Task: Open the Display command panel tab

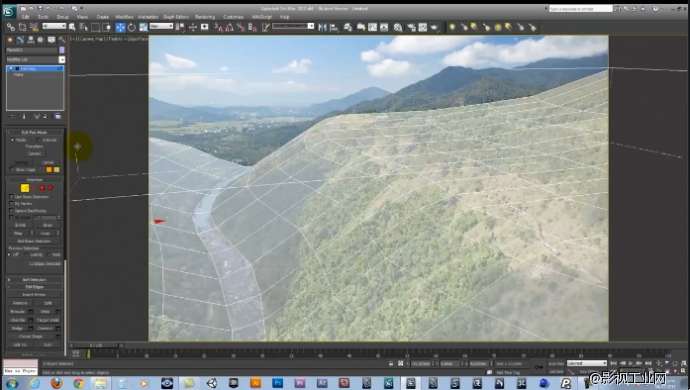Action: pyautogui.click(x=51, y=40)
